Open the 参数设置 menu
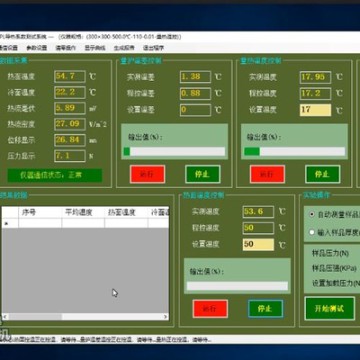The width and height of the screenshot is (360, 360). 37,48
